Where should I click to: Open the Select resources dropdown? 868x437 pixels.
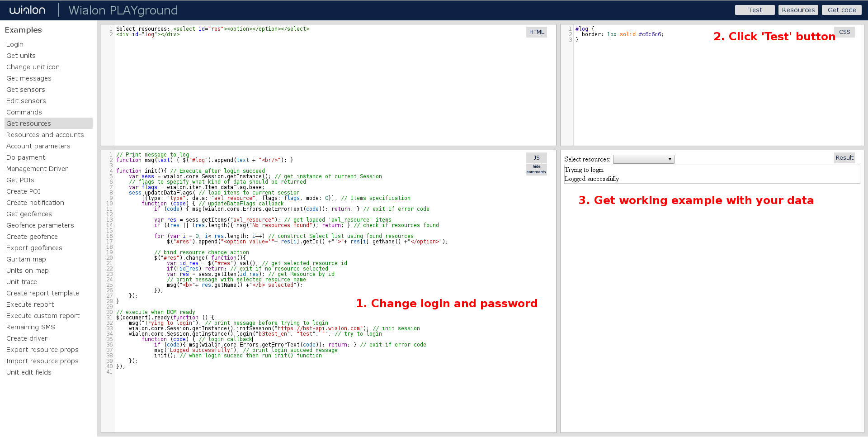tap(643, 159)
